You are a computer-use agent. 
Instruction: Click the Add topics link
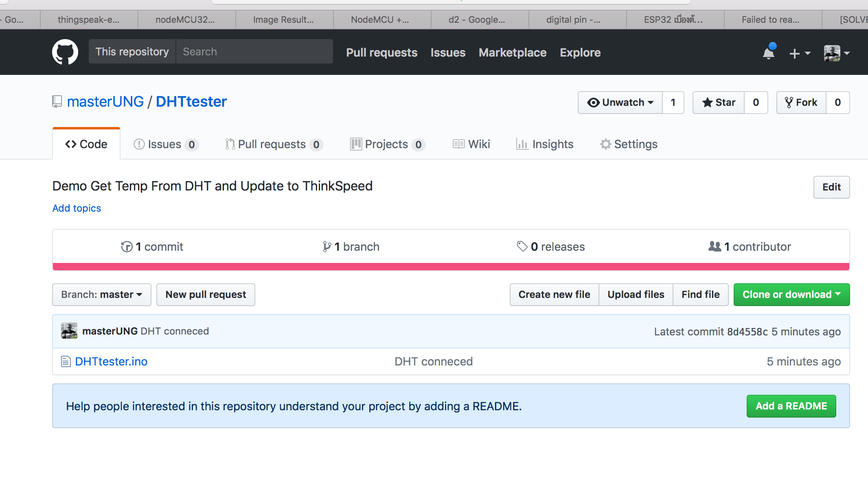[x=77, y=208]
